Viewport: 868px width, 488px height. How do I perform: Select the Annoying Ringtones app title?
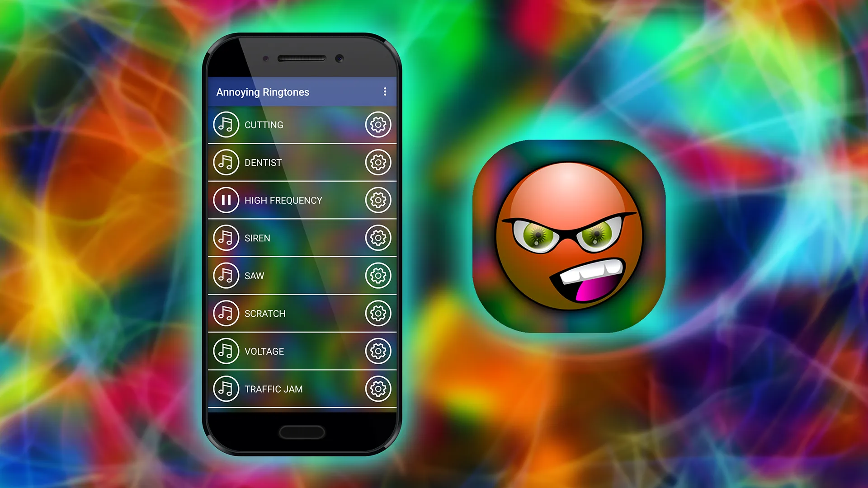(x=263, y=92)
